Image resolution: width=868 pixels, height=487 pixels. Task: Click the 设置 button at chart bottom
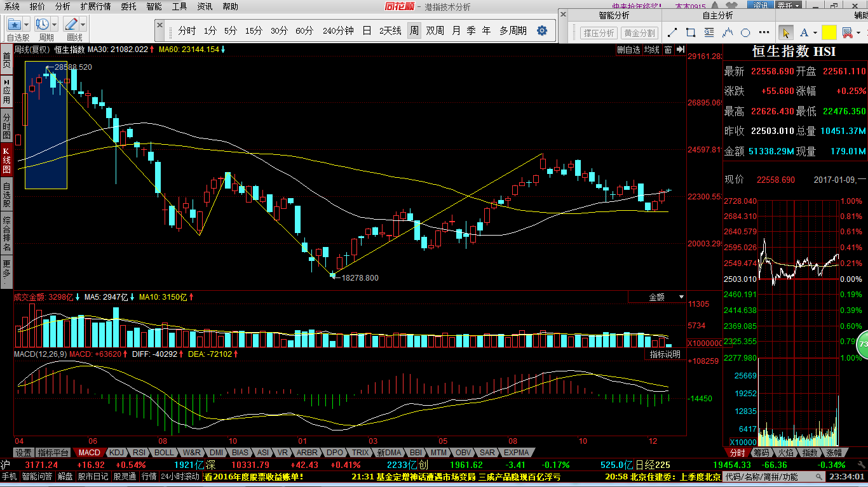pyautogui.click(x=24, y=453)
